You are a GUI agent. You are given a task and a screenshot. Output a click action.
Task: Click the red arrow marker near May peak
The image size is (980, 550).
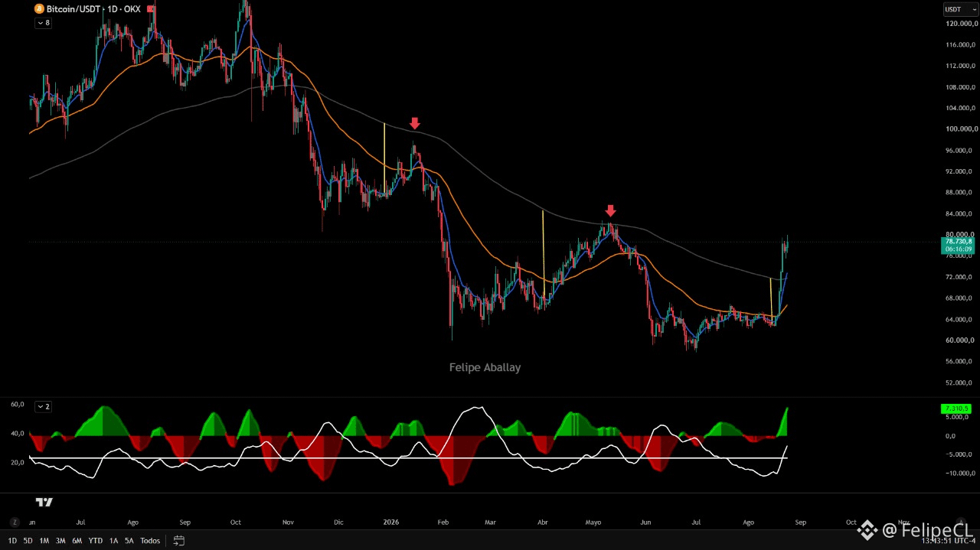[610, 210]
